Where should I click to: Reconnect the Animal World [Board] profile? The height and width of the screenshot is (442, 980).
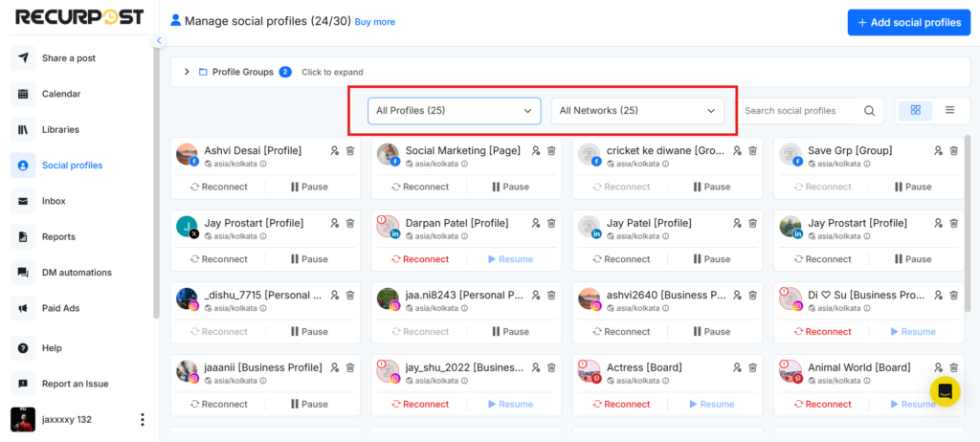(x=822, y=405)
